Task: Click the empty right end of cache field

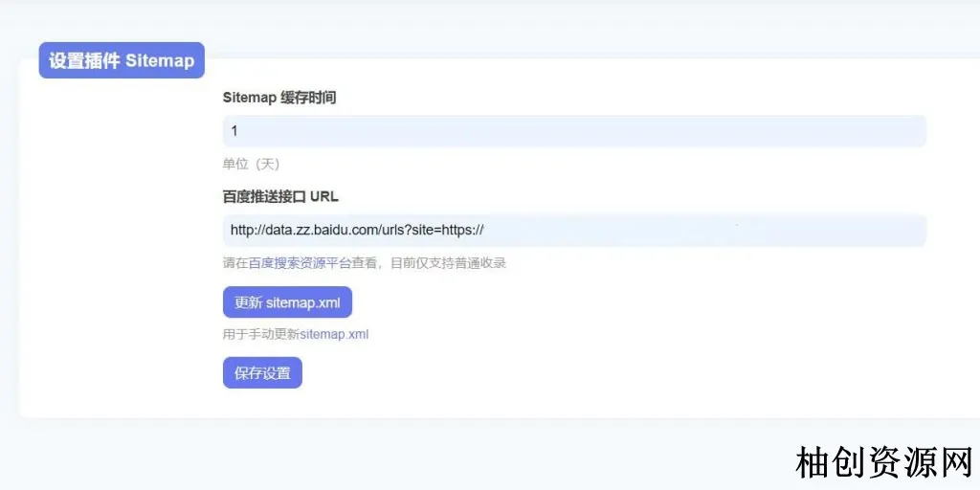Action: coord(861,131)
